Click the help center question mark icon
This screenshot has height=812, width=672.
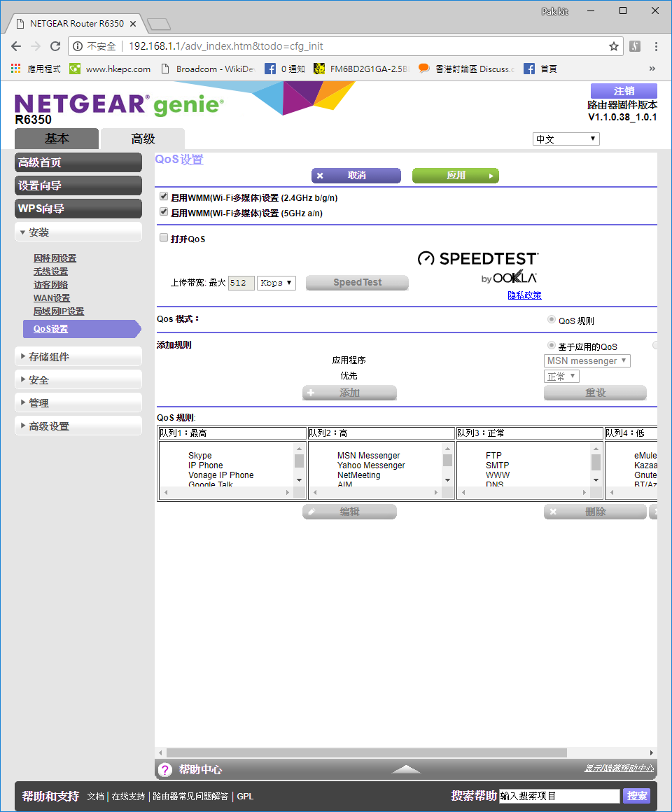164,770
